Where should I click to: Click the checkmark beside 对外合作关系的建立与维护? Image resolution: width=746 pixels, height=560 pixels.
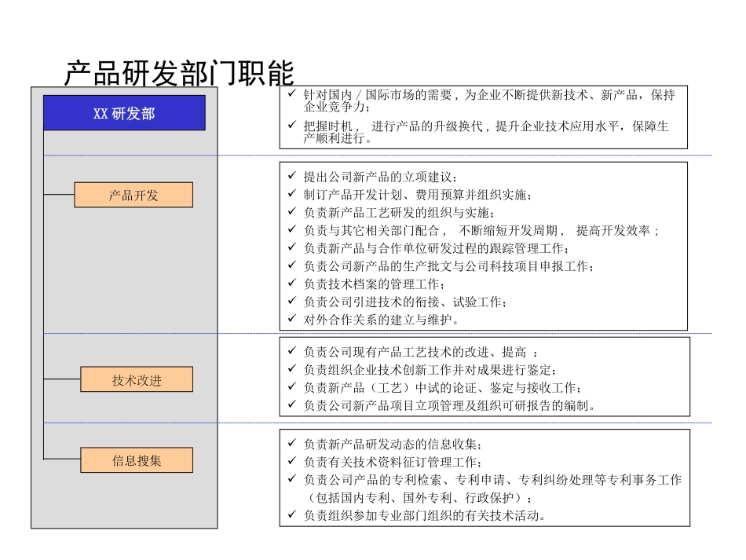point(291,318)
